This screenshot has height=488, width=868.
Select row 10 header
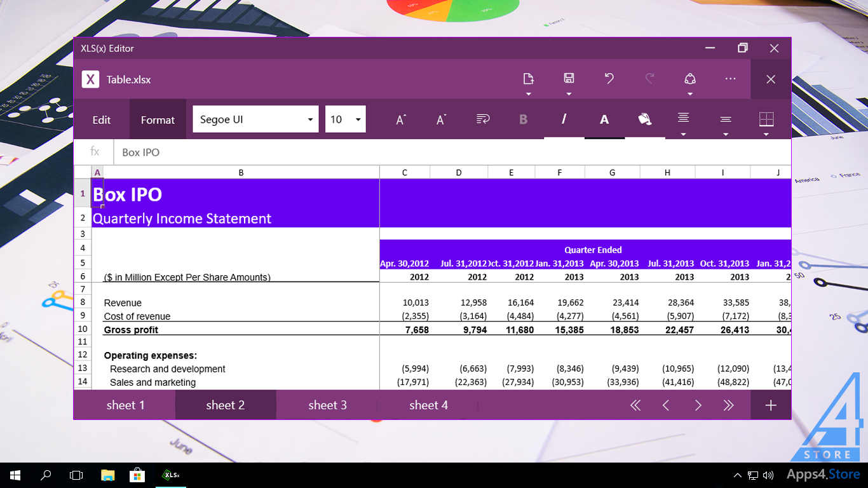coord(83,329)
